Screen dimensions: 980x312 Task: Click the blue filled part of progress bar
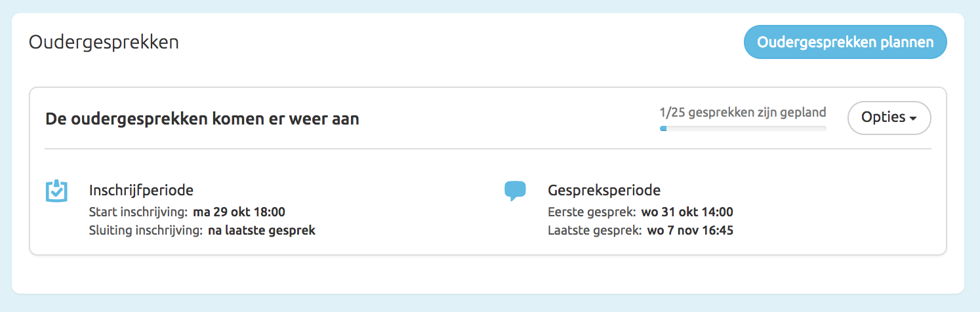(663, 128)
